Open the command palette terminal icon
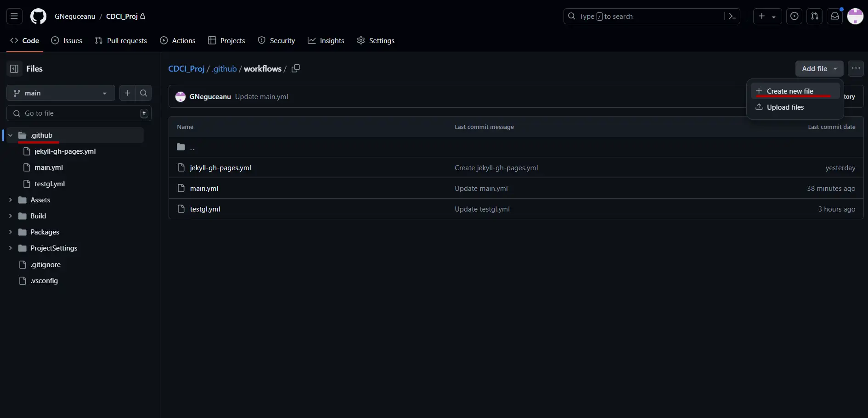This screenshot has width=868, height=418. point(732,16)
